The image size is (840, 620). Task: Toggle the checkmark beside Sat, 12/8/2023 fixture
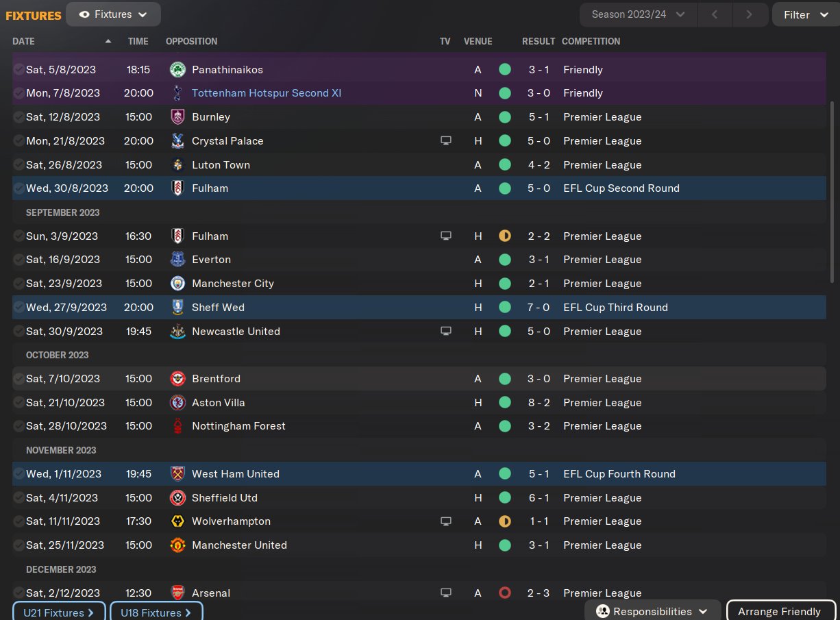(x=18, y=117)
